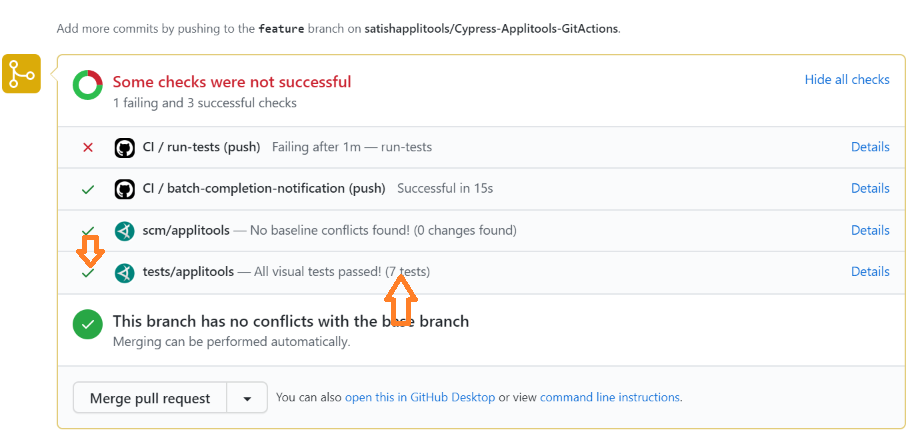Click the CI / run-tests check name
Image resolution: width=915 pixels, height=436 pixels.
(201, 147)
